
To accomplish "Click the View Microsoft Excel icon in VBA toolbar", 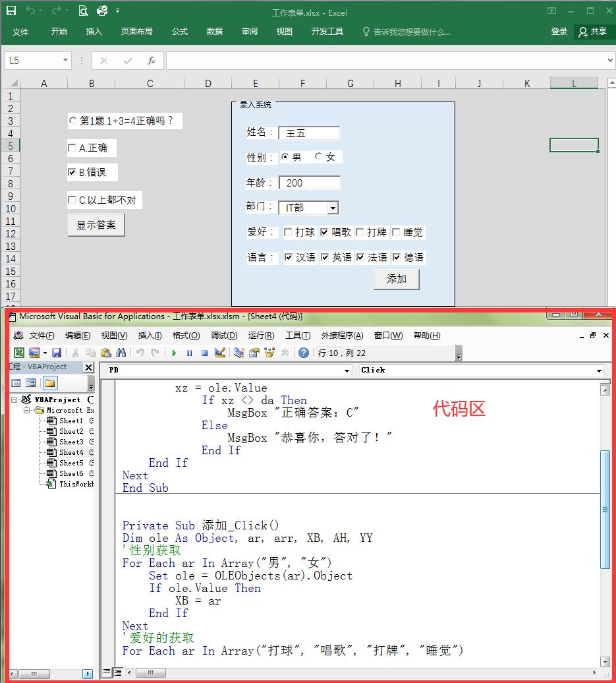I will pos(19,353).
